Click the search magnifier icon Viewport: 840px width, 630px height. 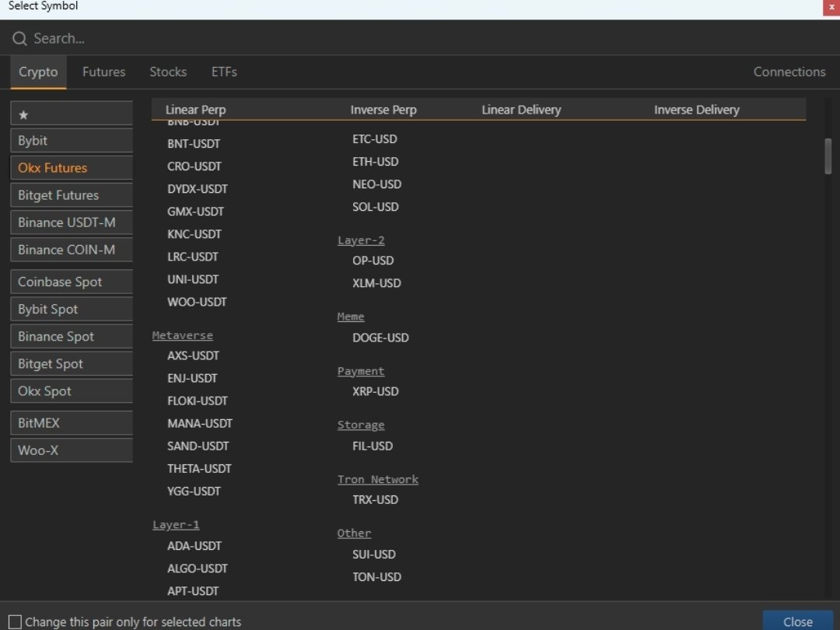[x=19, y=39]
